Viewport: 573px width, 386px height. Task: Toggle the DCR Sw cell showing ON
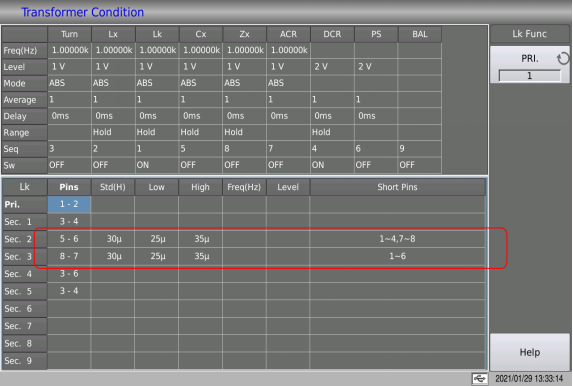(332, 165)
